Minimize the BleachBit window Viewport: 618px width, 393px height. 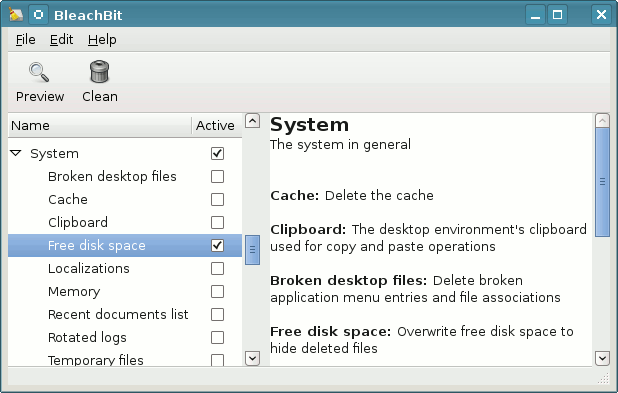pyautogui.click(x=535, y=15)
